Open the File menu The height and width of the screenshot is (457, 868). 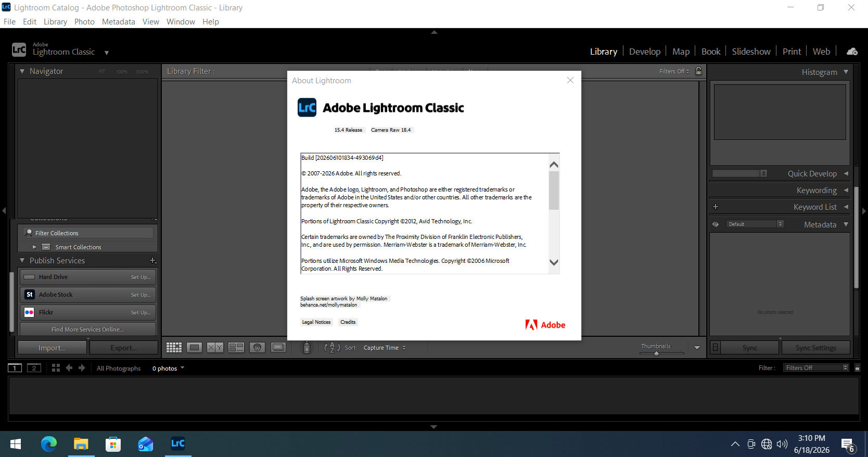click(9, 22)
